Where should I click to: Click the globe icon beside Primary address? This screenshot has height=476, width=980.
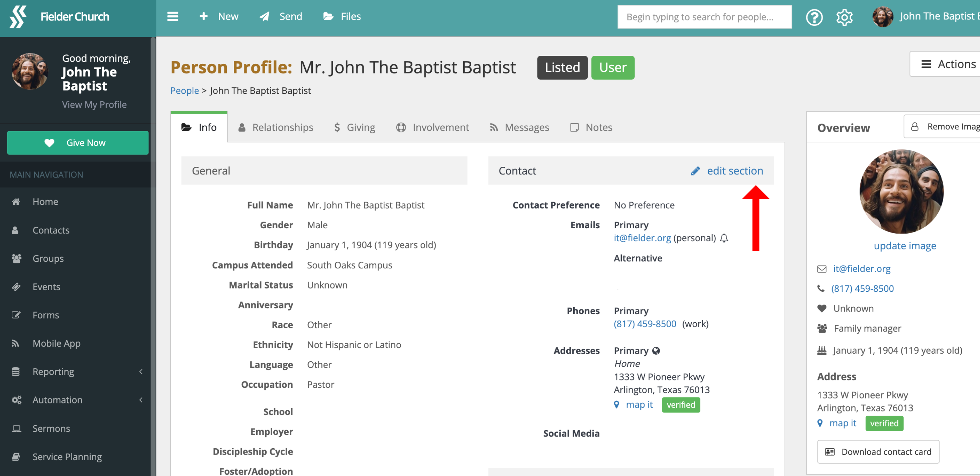click(656, 351)
